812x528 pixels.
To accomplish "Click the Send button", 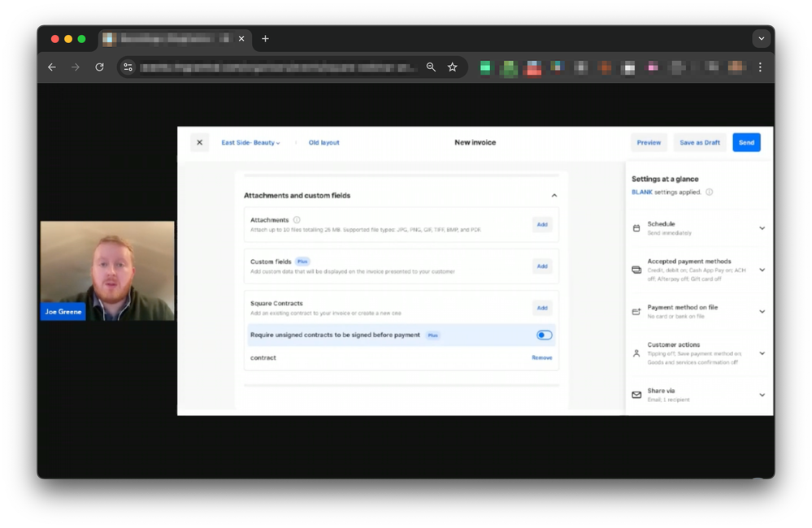I will (x=746, y=143).
